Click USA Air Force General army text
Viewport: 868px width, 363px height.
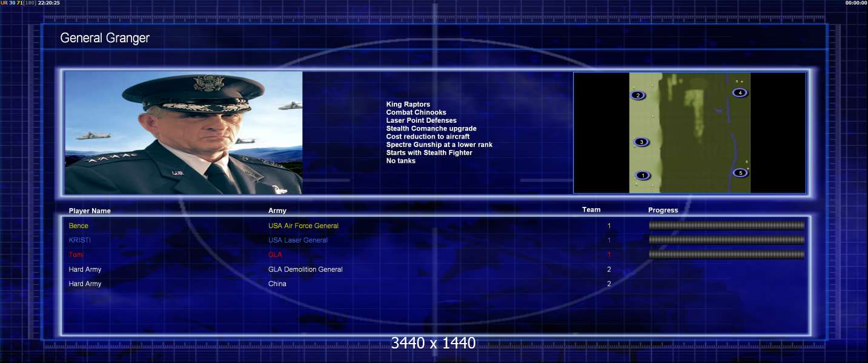pyautogui.click(x=303, y=226)
